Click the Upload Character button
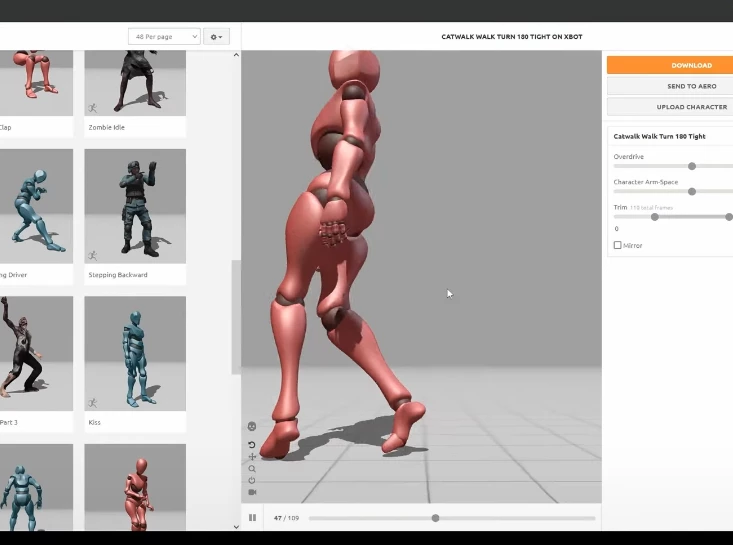The image size is (733, 545). pyautogui.click(x=670, y=107)
